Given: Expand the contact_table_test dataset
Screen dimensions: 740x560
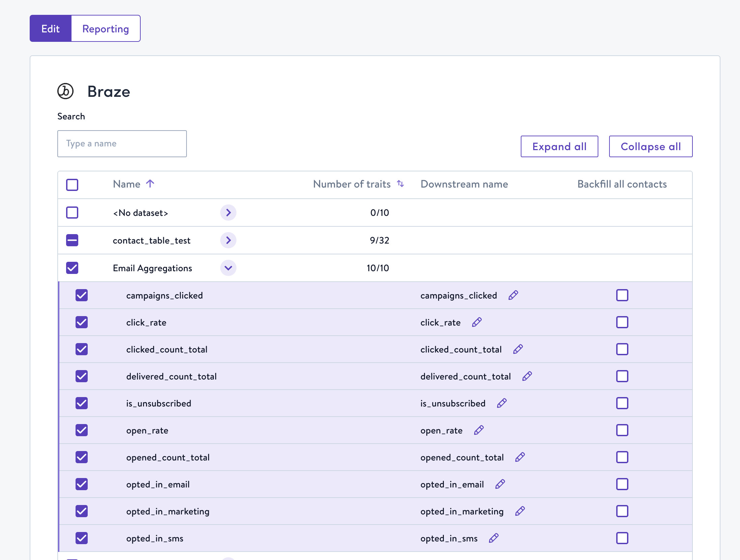Looking at the screenshot, I should (228, 240).
